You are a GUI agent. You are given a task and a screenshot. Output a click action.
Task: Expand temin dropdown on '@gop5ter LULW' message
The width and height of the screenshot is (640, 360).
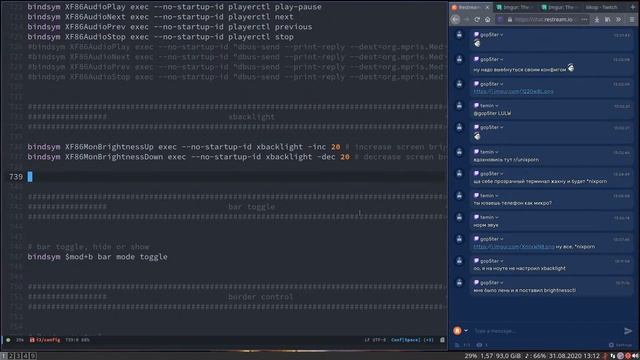[x=497, y=106]
